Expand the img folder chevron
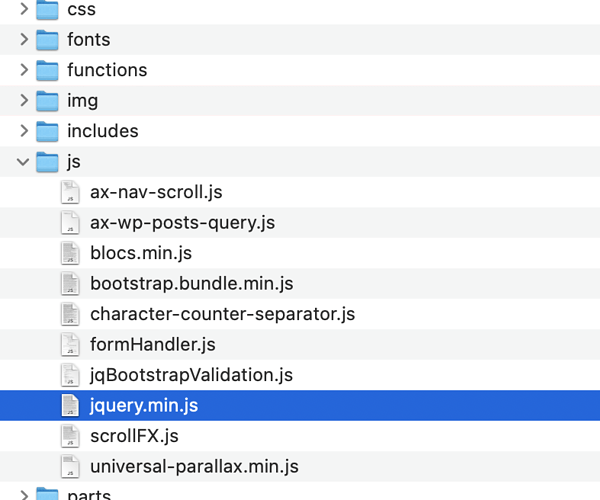Image resolution: width=600 pixels, height=500 pixels. 23,101
